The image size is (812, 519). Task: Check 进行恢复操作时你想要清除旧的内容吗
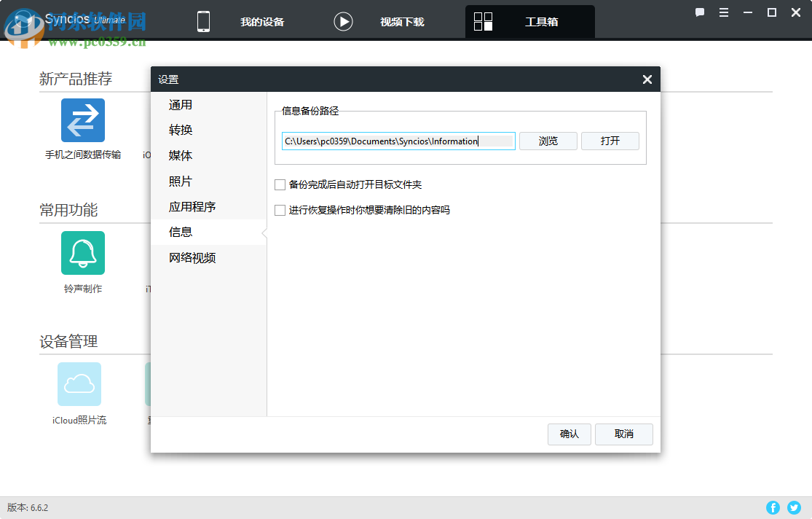(x=280, y=210)
